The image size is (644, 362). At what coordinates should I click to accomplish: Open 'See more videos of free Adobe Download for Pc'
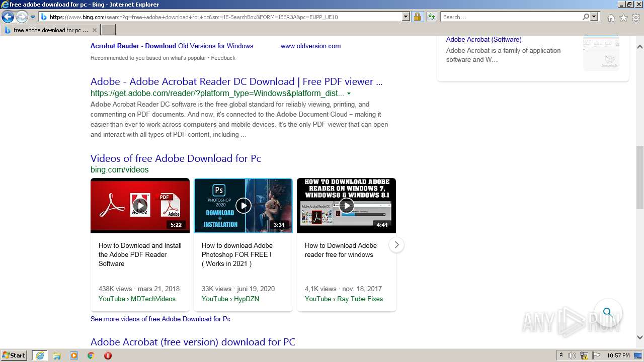[x=160, y=319]
